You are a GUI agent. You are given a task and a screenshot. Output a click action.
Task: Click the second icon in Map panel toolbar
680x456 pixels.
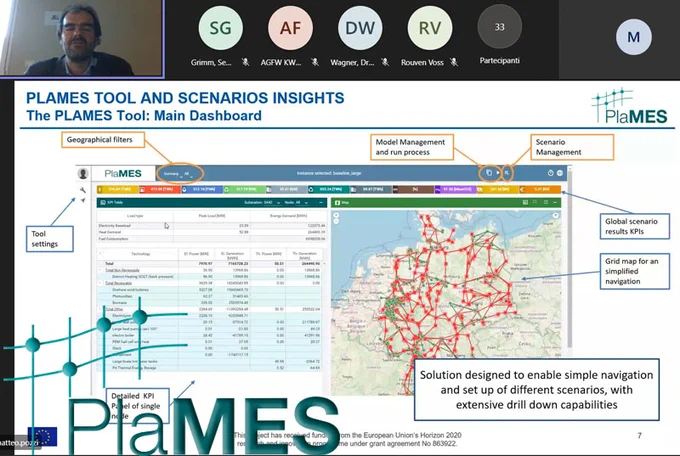[x=535, y=202]
